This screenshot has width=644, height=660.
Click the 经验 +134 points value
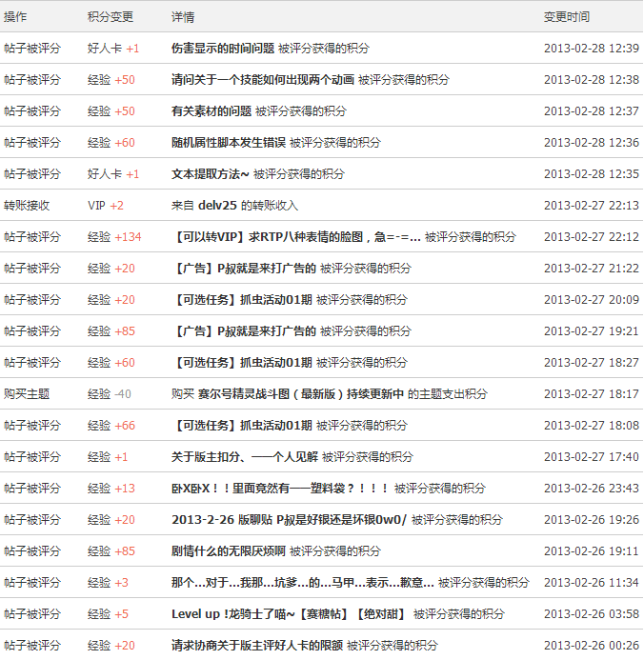[114, 237]
